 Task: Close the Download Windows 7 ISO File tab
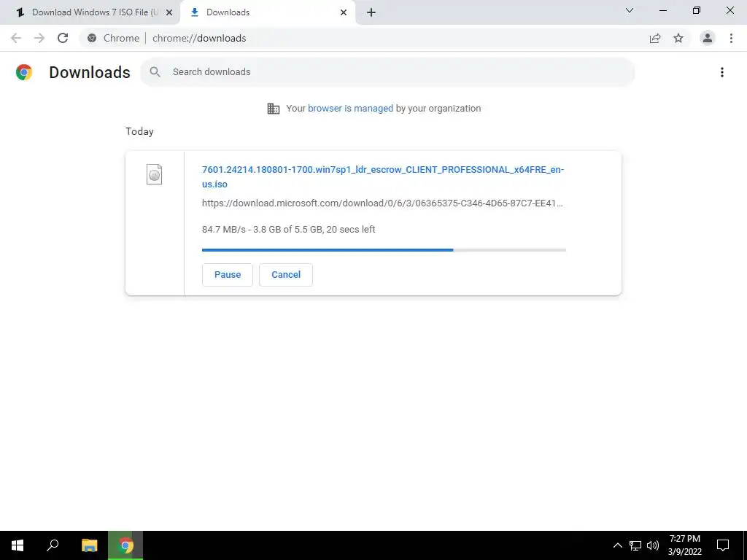click(169, 12)
